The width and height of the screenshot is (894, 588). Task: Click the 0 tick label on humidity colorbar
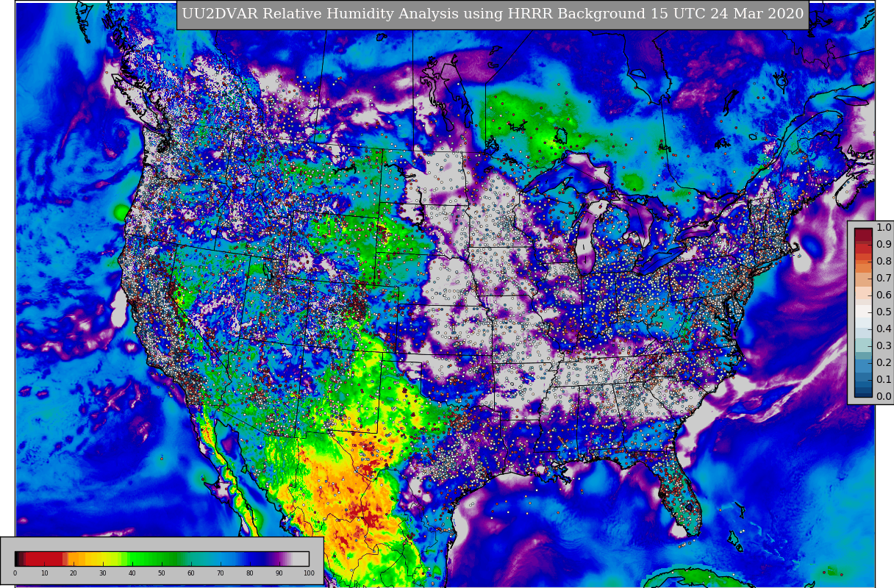pos(15,573)
